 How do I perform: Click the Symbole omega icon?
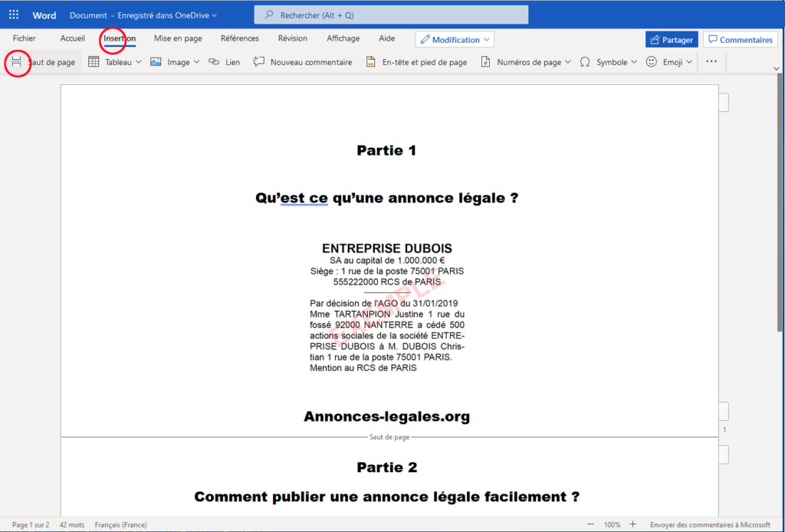[585, 62]
